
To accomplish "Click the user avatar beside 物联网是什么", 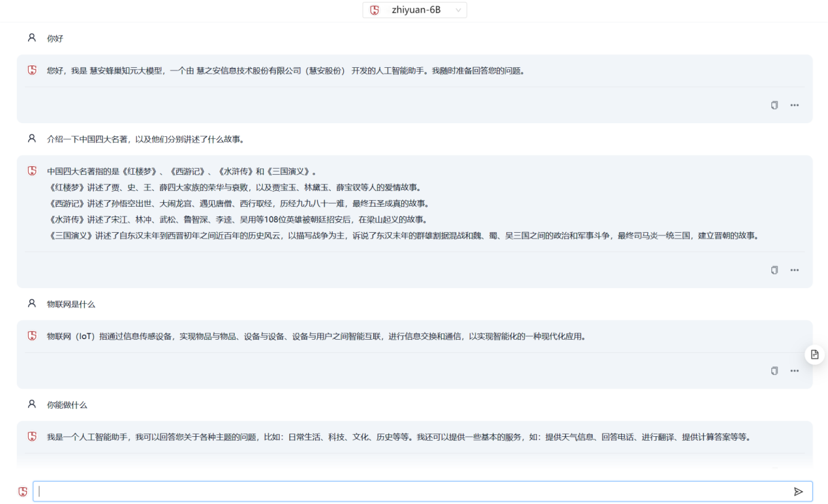I will (32, 304).
